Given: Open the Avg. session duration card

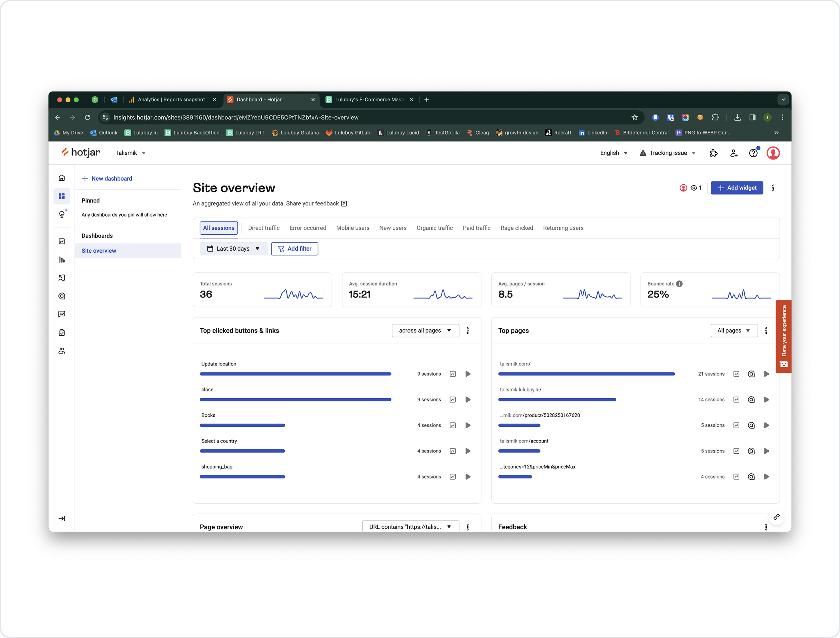Looking at the screenshot, I should click(411, 290).
